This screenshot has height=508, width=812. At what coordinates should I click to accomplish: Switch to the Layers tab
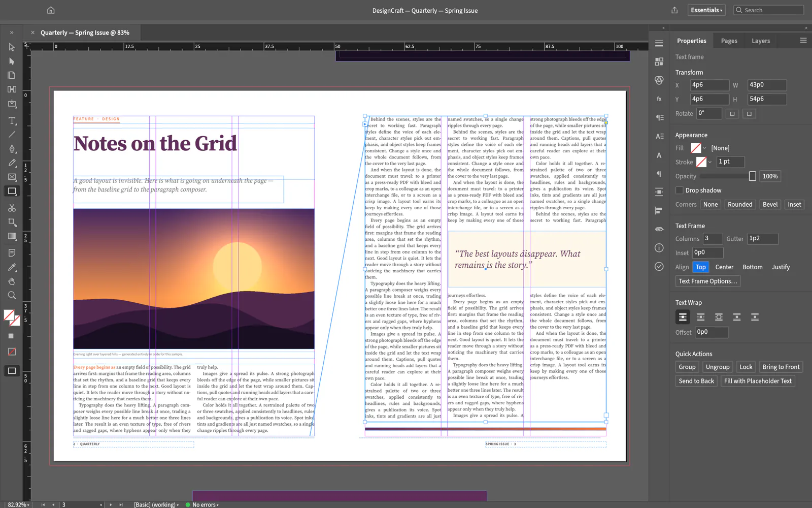tap(761, 41)
